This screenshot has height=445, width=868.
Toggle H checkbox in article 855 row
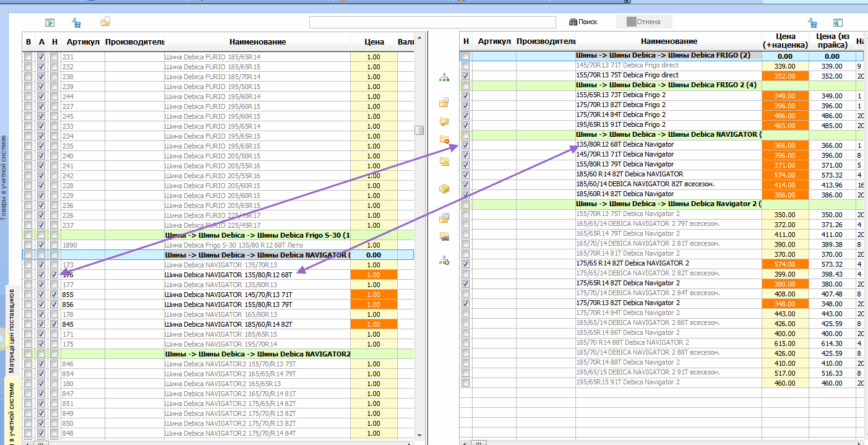(x=54, y=295)
